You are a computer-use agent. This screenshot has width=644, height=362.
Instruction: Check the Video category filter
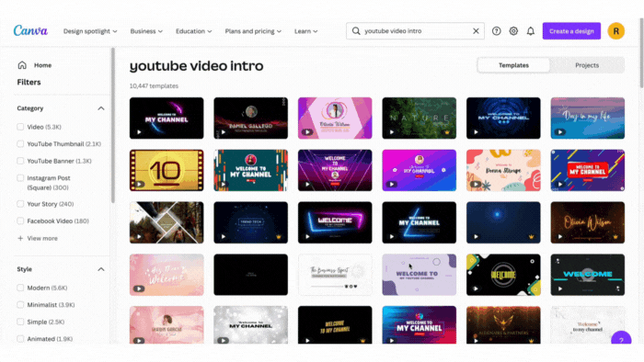[20, 127]
